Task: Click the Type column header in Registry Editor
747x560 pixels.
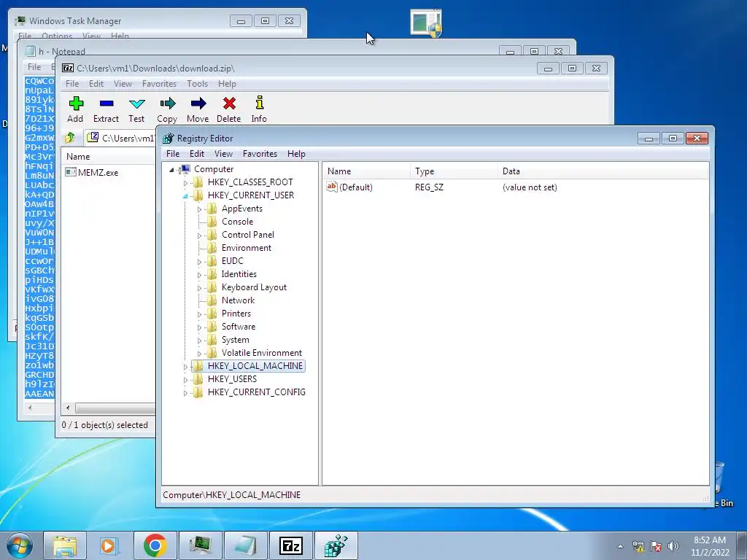Action: pos(454,171)
